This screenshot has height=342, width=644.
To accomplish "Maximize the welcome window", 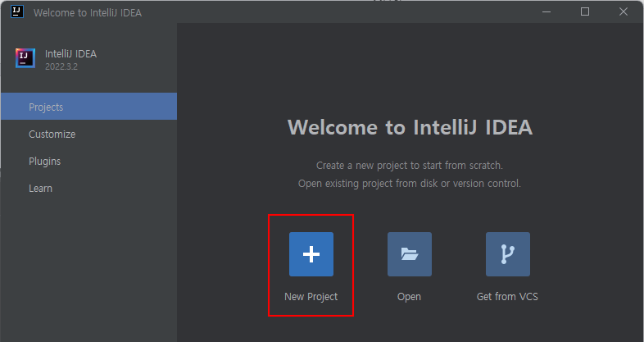I will [585, 12].
